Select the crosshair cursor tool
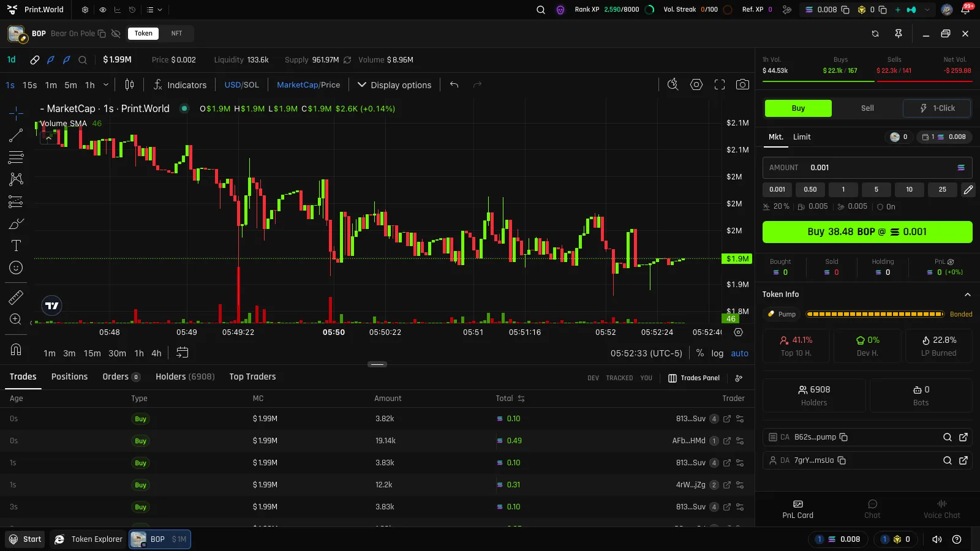This screenshot has height=551, width=980. [x=16, y=113]
